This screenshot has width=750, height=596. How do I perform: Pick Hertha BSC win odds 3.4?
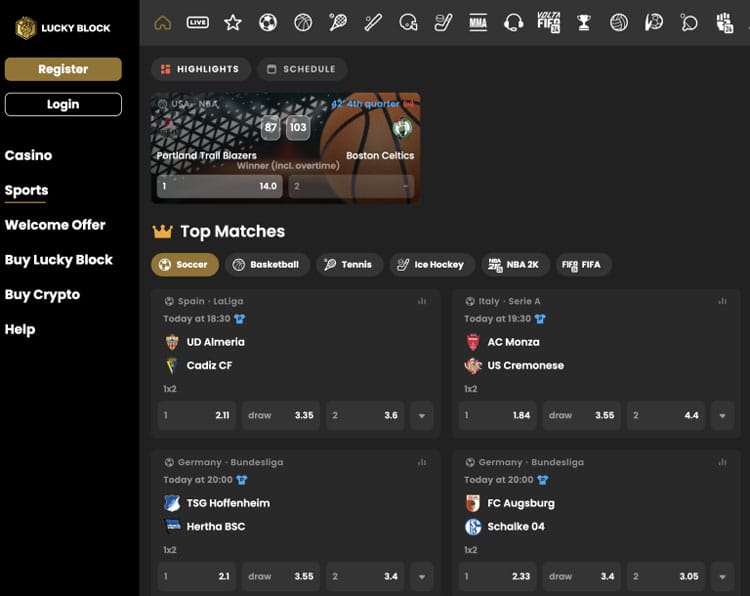pos(365,576)
